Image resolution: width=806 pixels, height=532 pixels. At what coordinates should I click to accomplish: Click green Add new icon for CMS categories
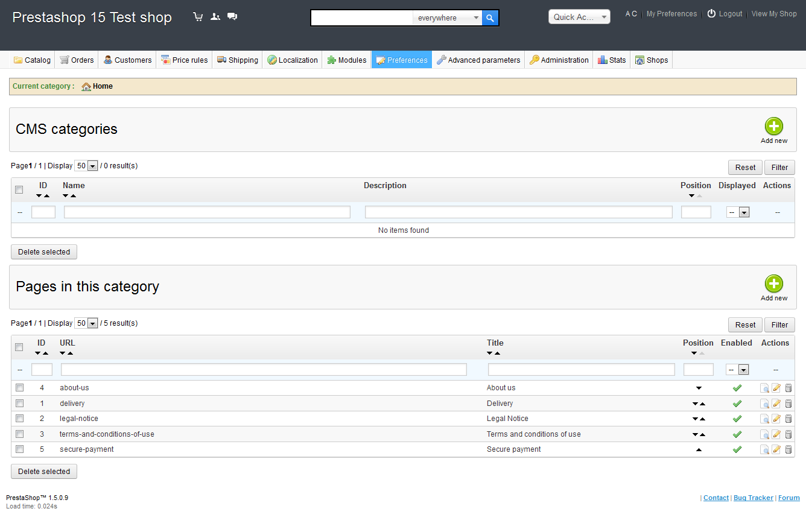pos(773,127)
